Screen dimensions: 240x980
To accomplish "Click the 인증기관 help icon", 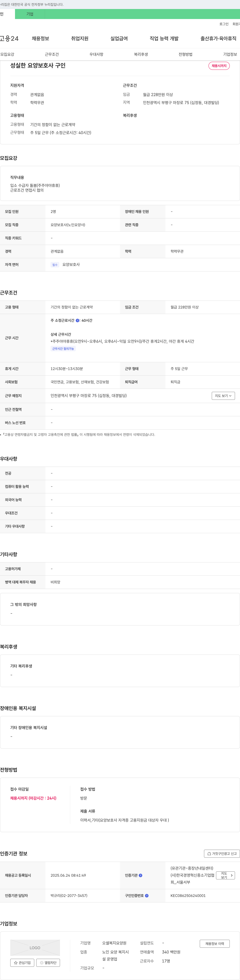I will pyautogui.click(x=140, y=875).
